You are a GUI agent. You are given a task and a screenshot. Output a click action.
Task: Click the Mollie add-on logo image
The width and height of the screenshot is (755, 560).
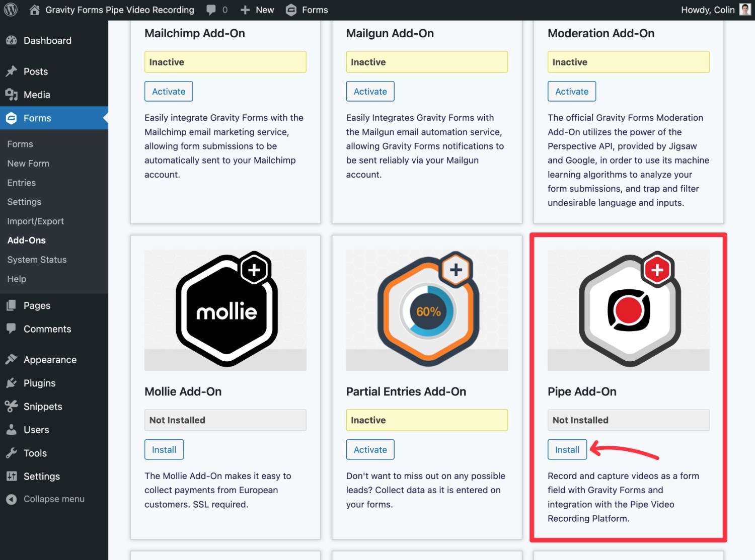[x=225, y=310]
